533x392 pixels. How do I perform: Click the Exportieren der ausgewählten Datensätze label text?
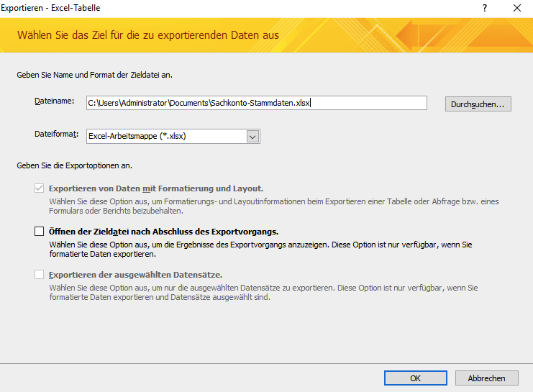click(x=136, y=274)
